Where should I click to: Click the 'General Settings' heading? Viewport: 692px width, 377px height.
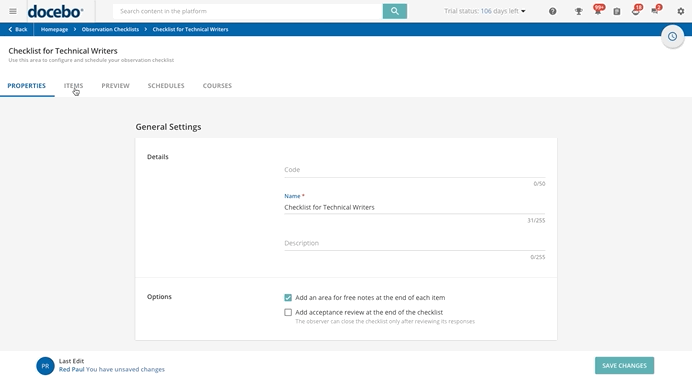coord(168,127)
